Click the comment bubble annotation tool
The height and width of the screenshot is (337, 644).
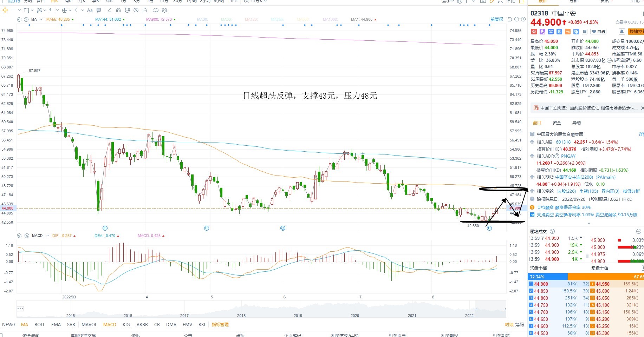click(99, 10)
